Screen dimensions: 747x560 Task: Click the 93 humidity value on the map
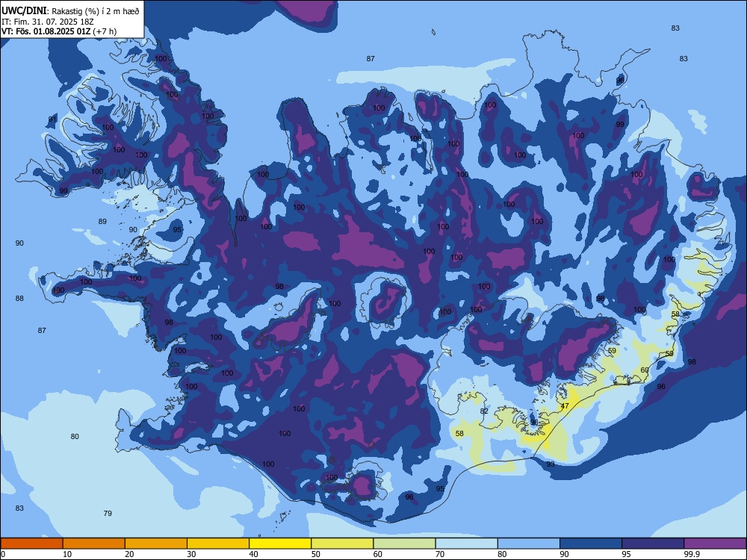[551, 464]
